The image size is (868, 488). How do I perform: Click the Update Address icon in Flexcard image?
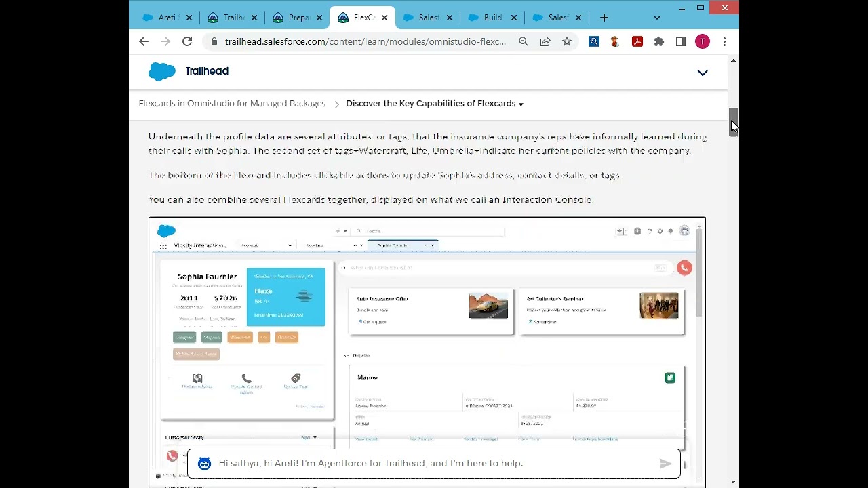[x=197, y=378]
